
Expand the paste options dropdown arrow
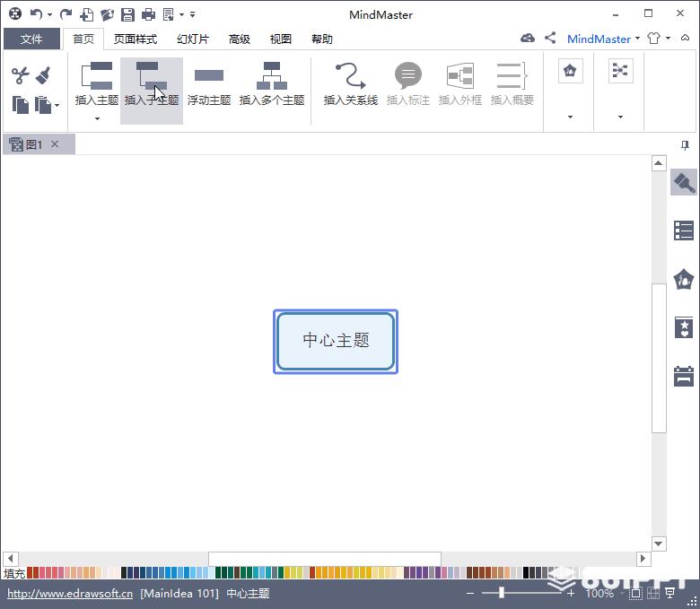click(57, 106)
